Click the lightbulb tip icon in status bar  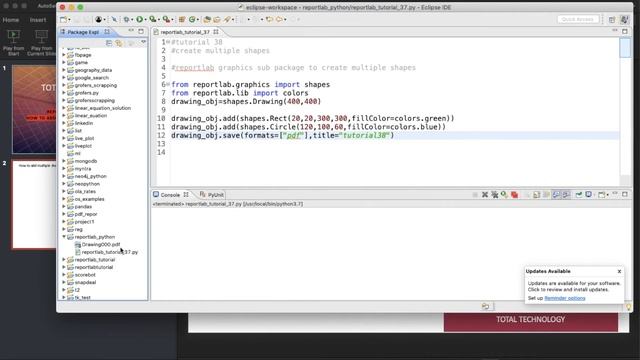629,307
